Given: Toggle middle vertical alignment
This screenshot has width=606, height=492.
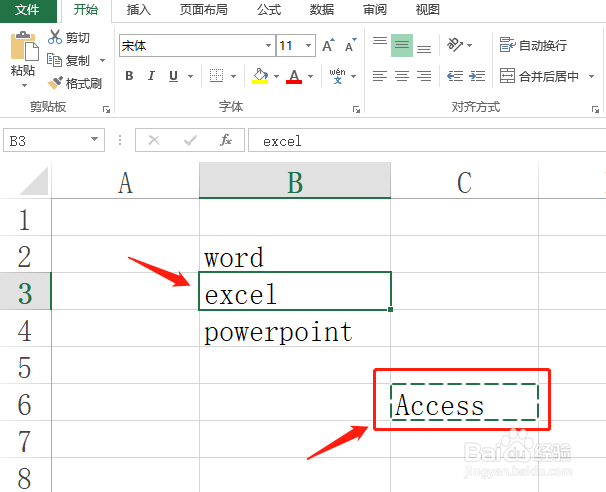Looking at the screenshot, I should click(402, 45).
